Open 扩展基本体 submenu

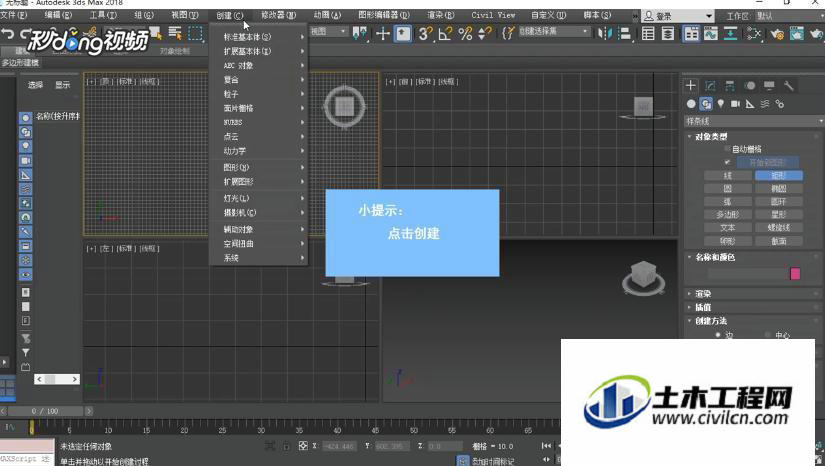[259, 51]
